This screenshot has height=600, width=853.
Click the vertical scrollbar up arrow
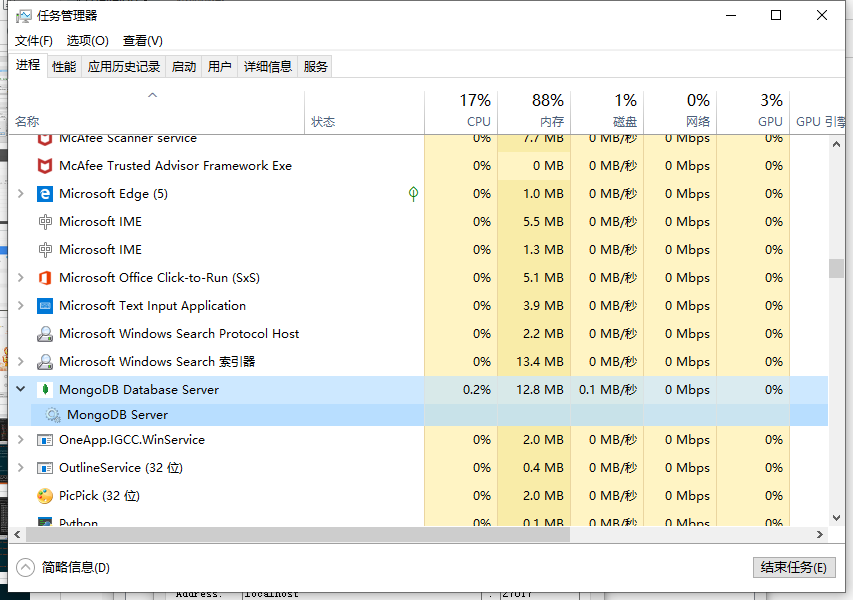coord(836,144)
